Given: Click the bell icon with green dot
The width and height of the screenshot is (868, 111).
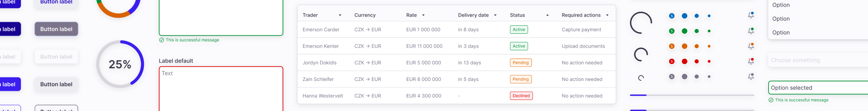Looking at the screenshot, I should point(751,31).
